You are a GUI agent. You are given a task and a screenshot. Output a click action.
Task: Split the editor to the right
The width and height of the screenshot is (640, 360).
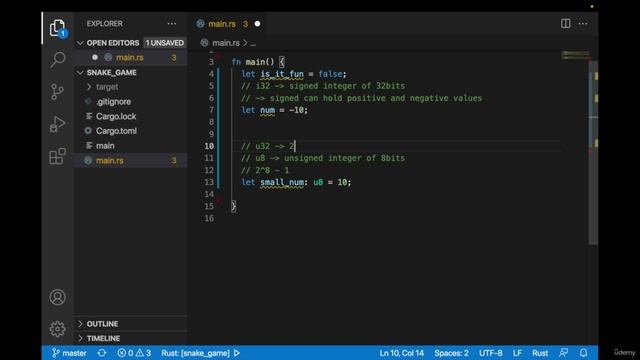[x=565, y=24]
